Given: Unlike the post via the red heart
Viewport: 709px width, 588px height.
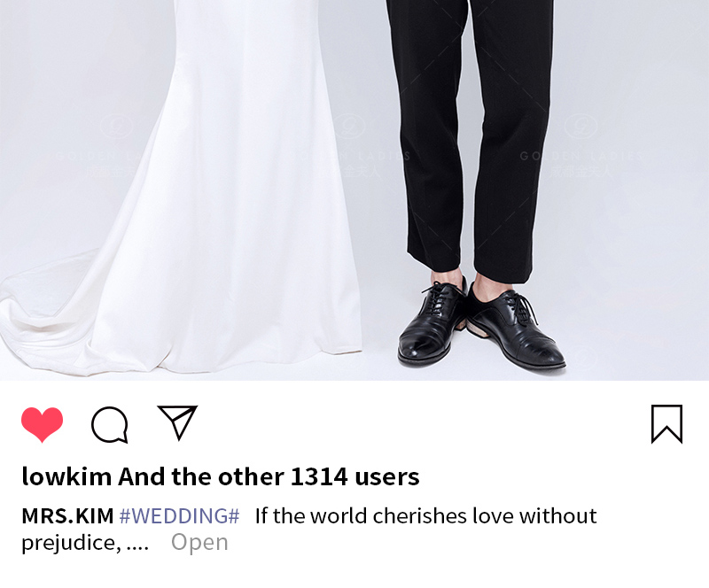Looking at the screenshot, I should [42, 424].
